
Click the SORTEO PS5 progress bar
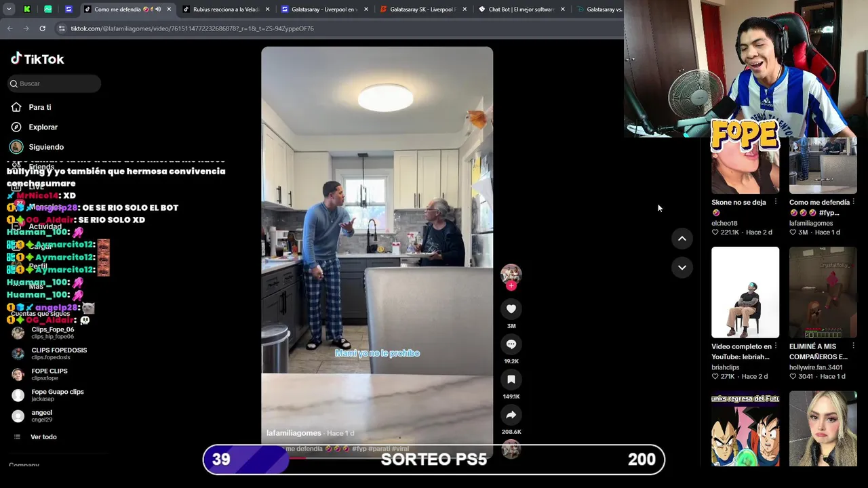tap(434, 460)
